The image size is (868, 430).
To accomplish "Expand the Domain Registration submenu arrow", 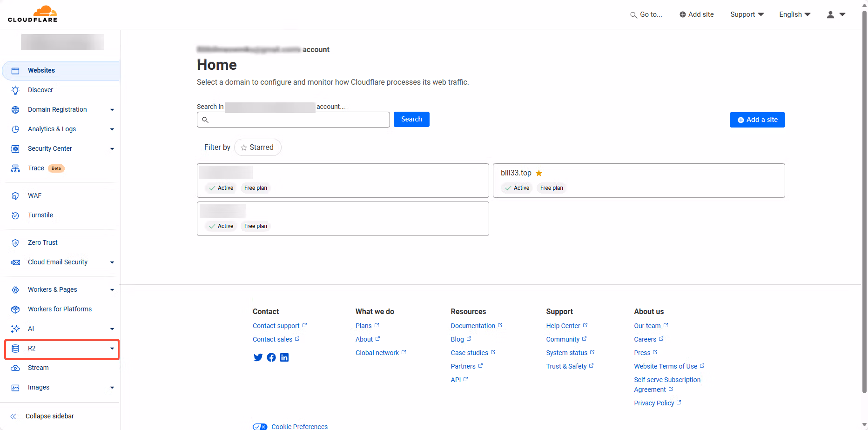I will point(112,110).
